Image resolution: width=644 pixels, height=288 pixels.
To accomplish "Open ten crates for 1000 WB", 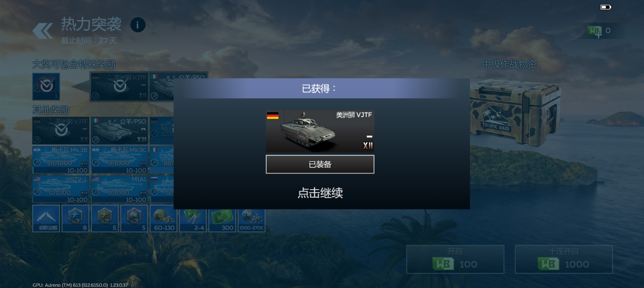I will (563, 259).
